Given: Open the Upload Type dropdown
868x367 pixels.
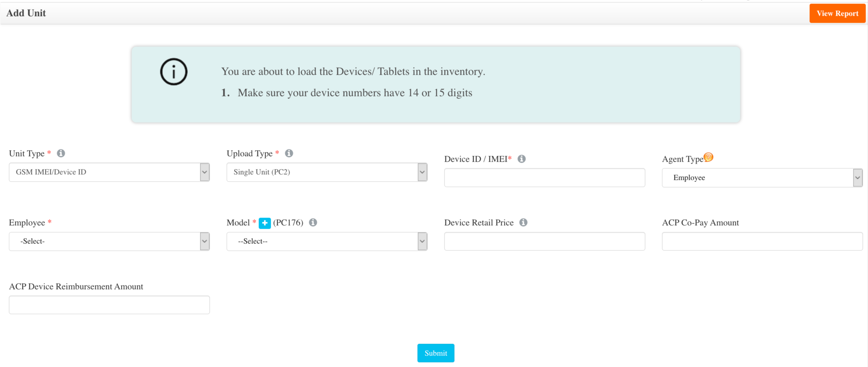Looking at the screenshot, I should click(327, 172).
